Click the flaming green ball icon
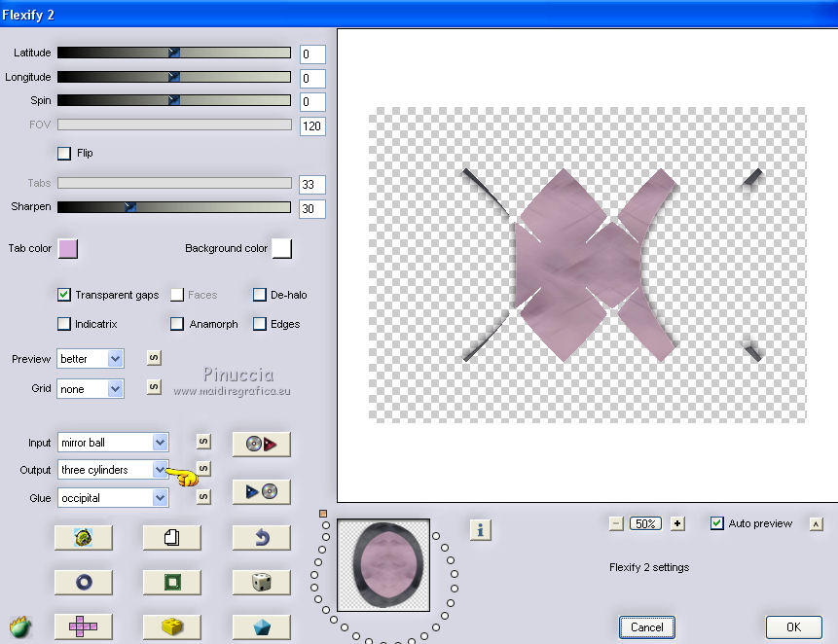 [x=20, y=626]
